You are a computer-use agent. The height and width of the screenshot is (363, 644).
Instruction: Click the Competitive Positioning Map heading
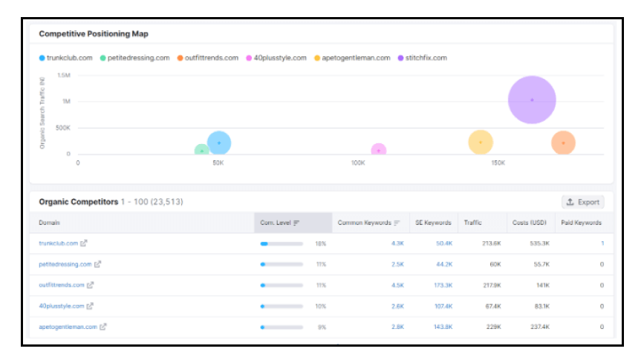[x=94, y=33]
